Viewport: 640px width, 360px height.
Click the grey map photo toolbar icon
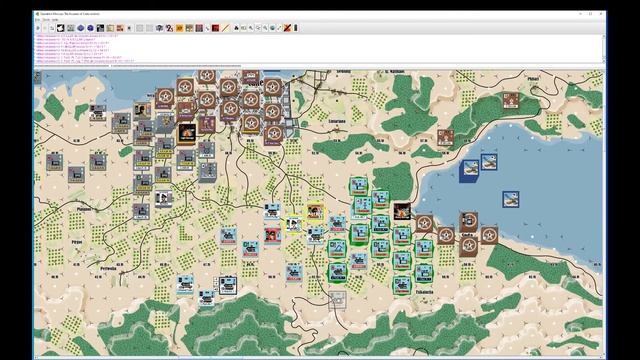pyautogui.click(x=71, y=28)
